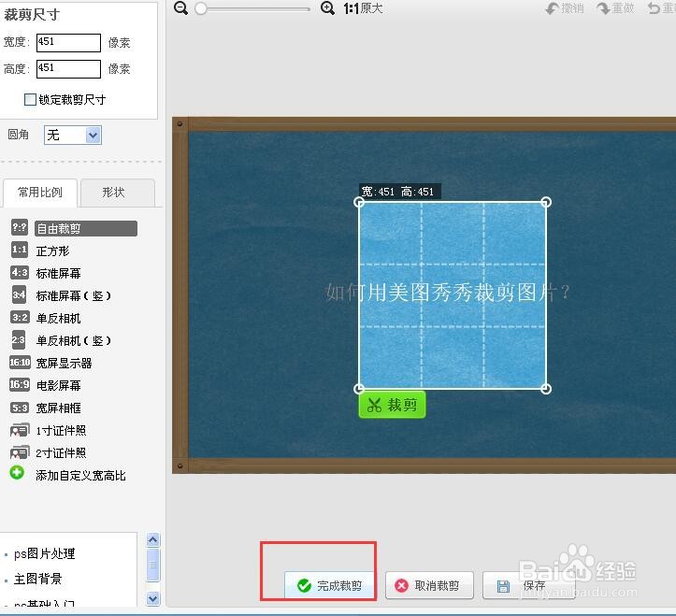Choose the 标准屏幕 ratio label

pos(58,273)
